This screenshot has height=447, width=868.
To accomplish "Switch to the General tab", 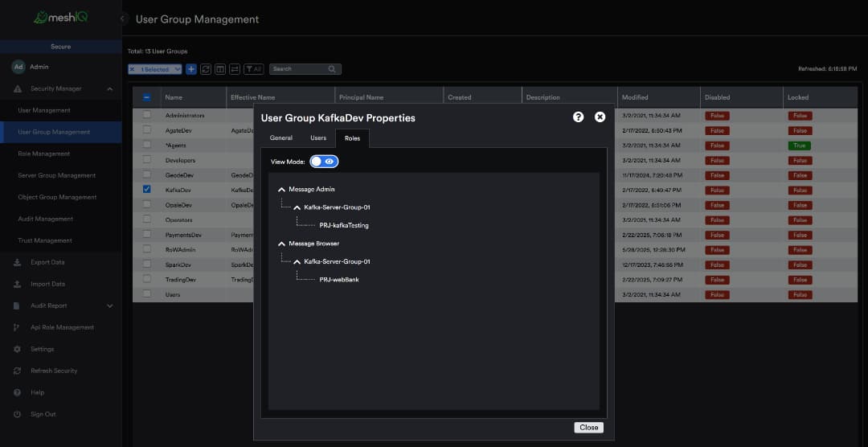I will point(280,138).
